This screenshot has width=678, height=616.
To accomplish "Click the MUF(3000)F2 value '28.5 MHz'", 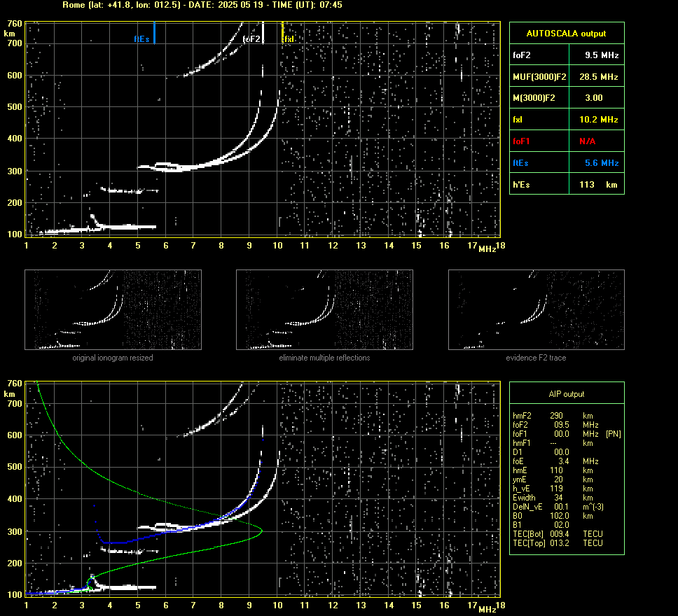I will [598, 76].
